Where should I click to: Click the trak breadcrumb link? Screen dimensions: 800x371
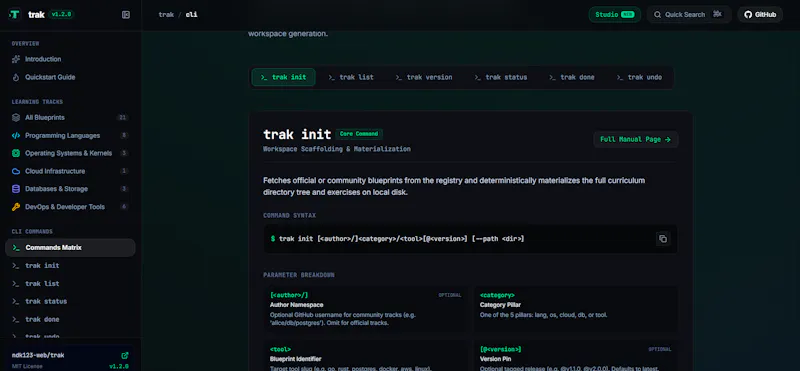point(166,15)
